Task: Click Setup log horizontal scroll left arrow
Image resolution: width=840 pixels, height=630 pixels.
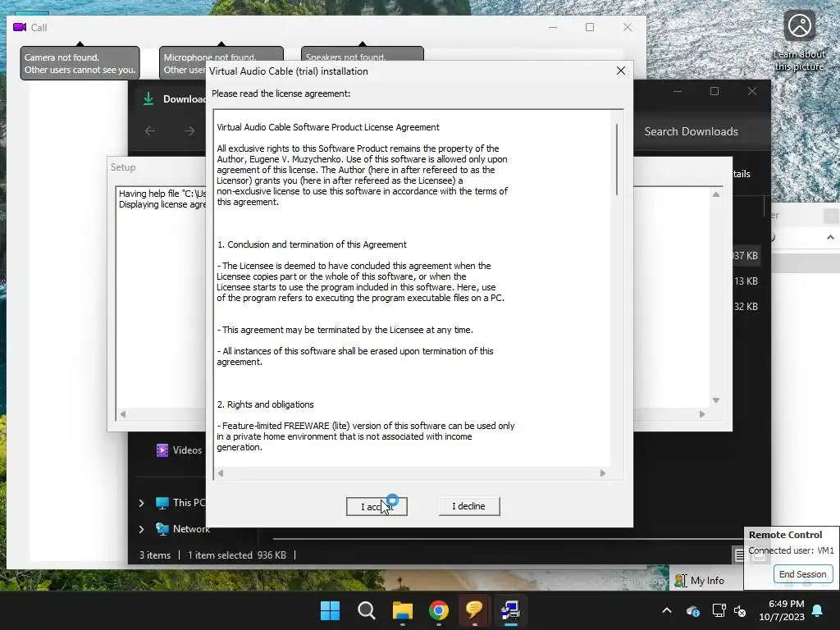Action: coord(123,413)
